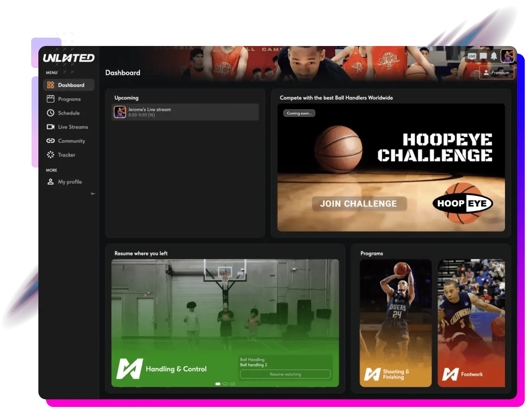Open the chat messages icon
Image resolution: width=532 pixels, height=418 pixels.
click(x=483, y=56)
